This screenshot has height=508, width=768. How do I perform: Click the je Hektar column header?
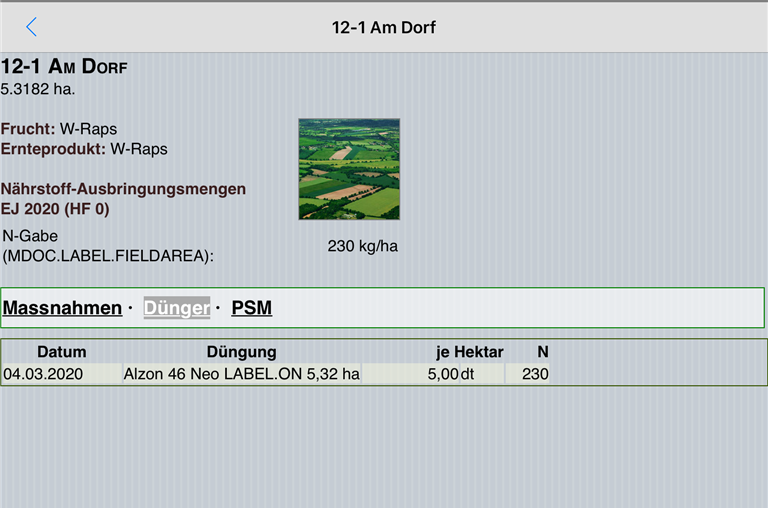470,352
